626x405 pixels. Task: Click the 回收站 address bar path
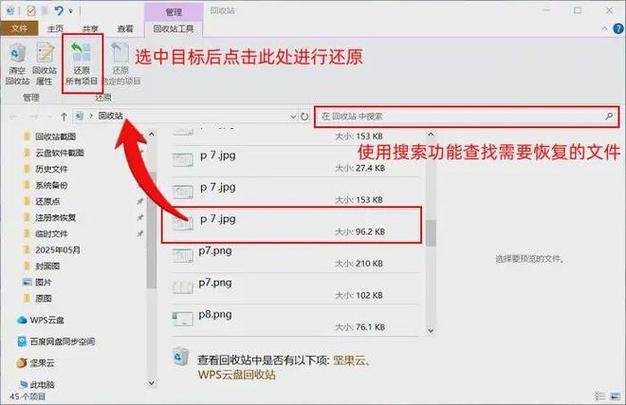111,116
